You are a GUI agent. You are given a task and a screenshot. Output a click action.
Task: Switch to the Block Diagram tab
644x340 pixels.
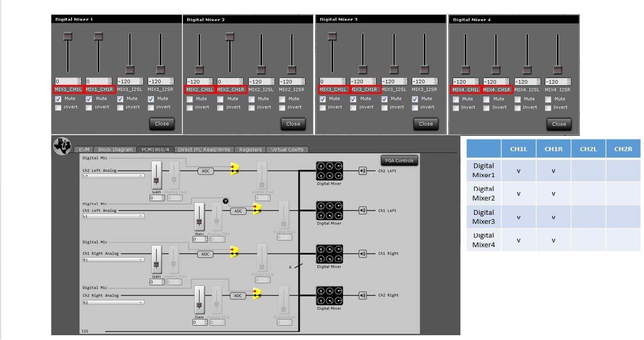pyautogui.click(x=116, y=150)
